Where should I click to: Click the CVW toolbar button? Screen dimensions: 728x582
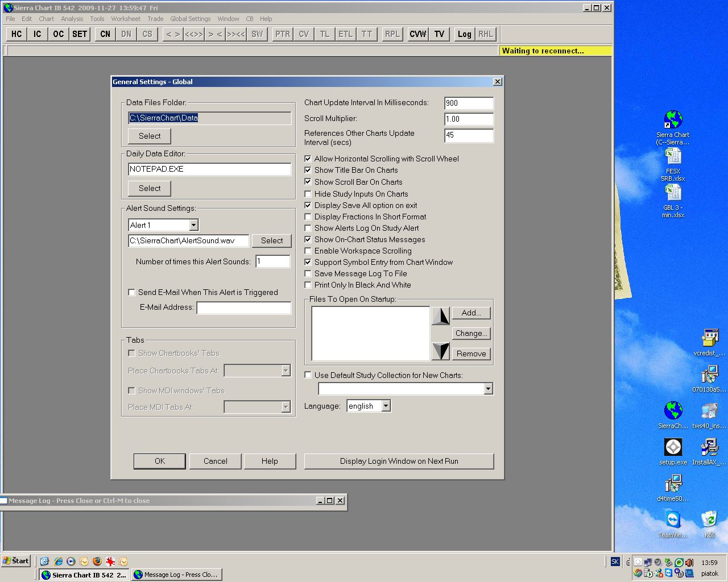[x=417, y=34]
